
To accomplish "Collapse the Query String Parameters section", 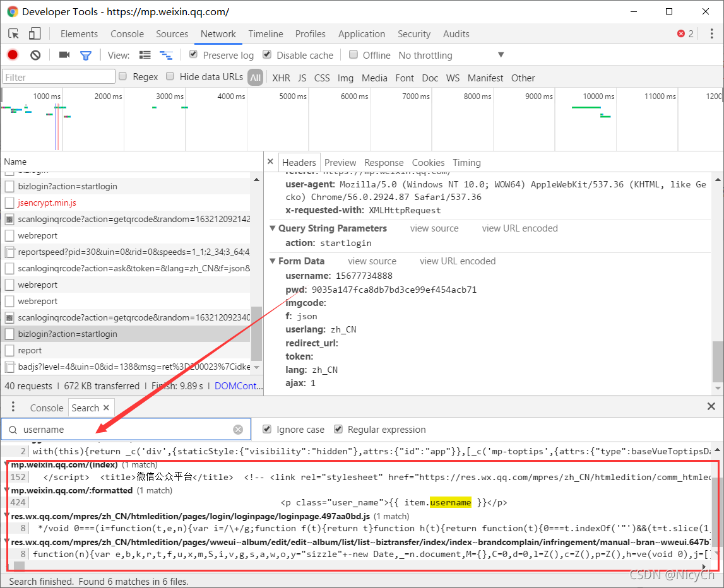I will coord(273,228).
